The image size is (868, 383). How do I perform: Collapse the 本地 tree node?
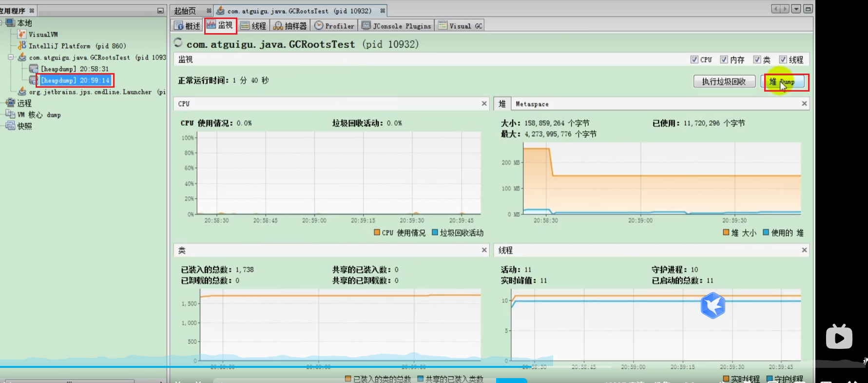(x=2, y=23)
